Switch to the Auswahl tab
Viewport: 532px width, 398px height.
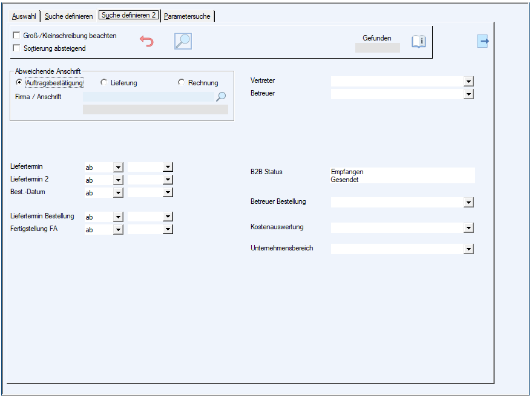pos(24,16)
